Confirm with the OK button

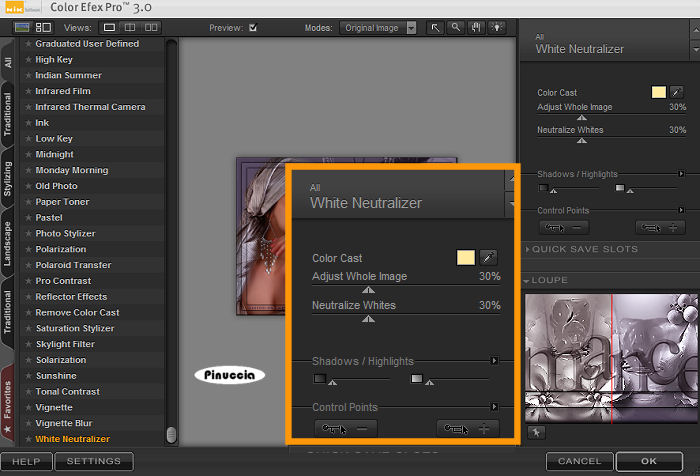(x=649, y=461)
